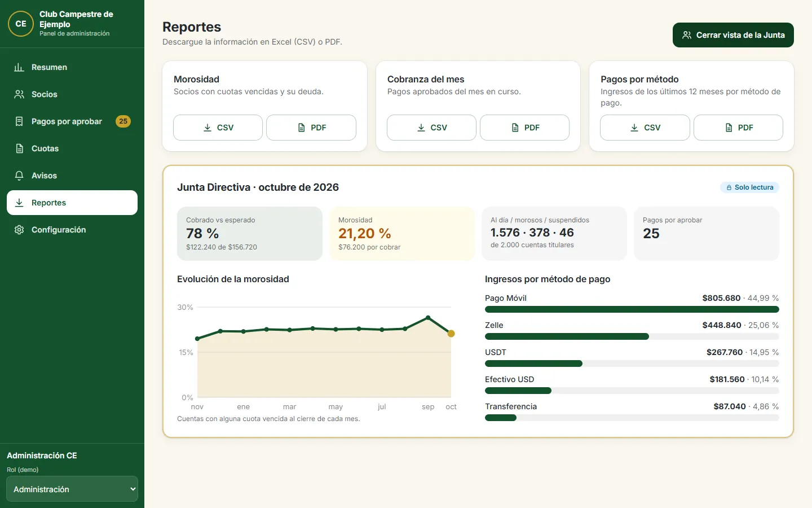Click the sep peak point on morosidad chart
Screen dimensions: 812x508
(x=428, y=318)
